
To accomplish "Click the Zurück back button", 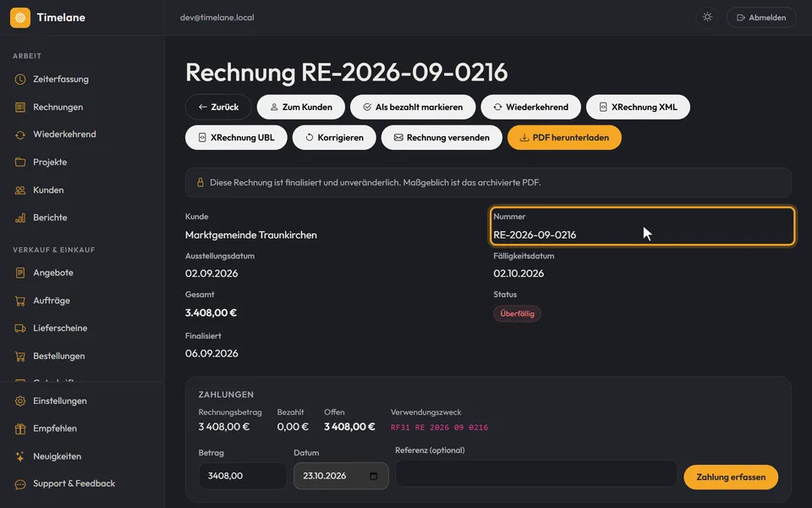I will coord(218,108).
